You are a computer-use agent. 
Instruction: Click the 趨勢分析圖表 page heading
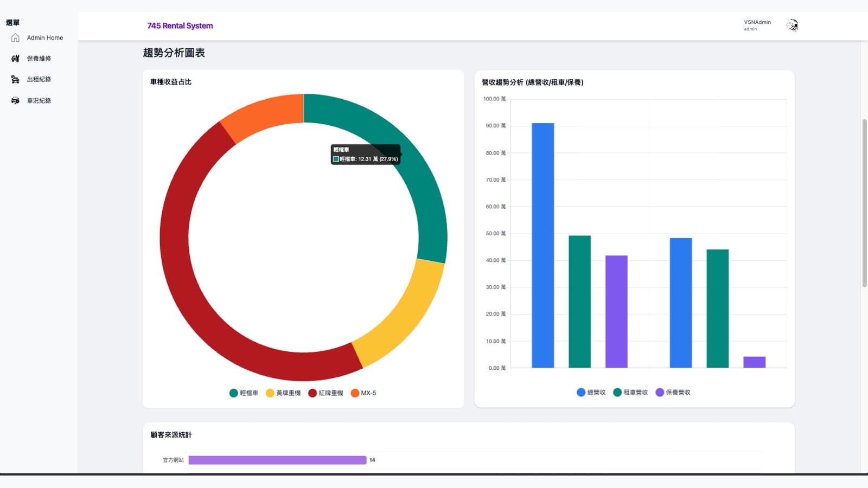174,53
